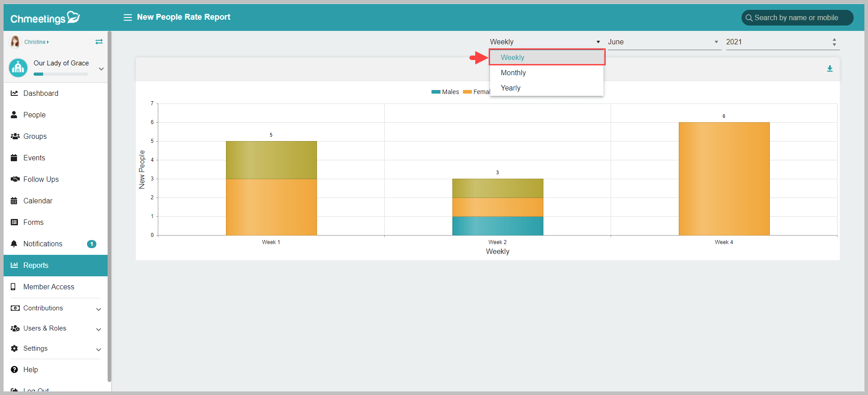Click the switch account arrows icon
Screen dimensions: 868x395
99,42
